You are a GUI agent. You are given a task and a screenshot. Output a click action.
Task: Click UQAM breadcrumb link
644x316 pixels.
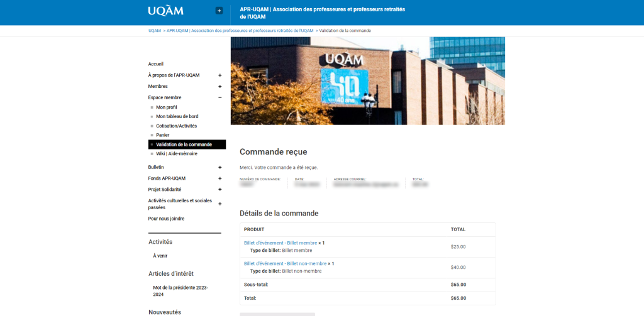155,31
